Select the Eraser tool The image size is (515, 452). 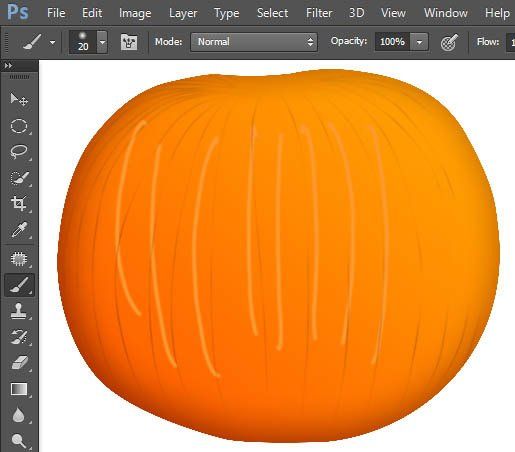coord(19,363)
